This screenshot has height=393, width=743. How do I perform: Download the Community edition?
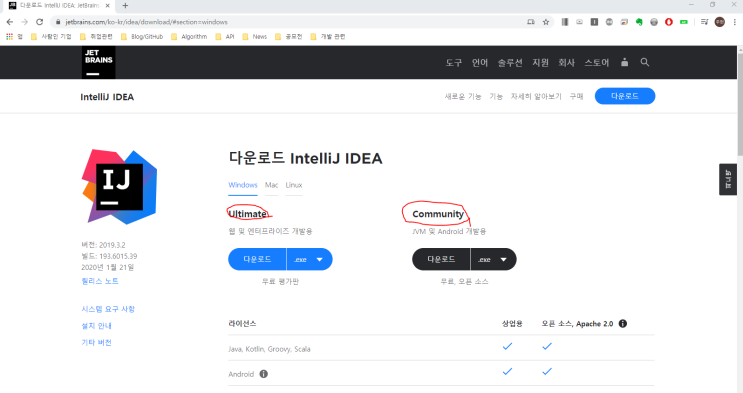tap(441, 259)
